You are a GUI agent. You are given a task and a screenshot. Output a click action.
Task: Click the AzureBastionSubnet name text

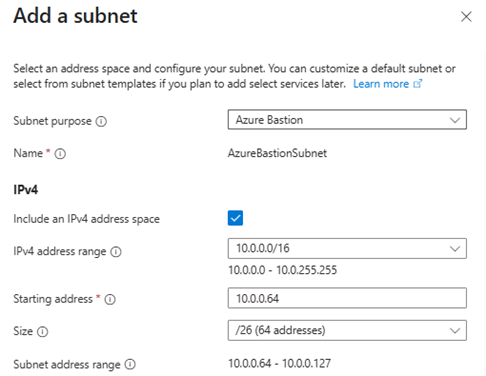(277, 153)
